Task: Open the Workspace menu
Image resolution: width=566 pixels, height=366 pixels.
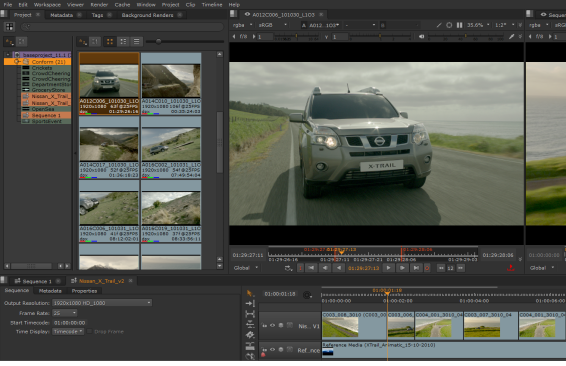Action: (x=47, y=5)
